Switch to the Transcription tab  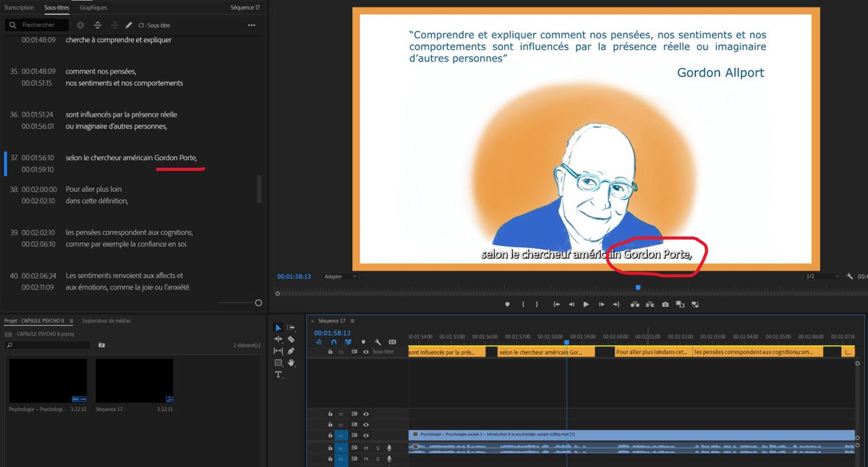pyautogui.click(x=19, y=7)
